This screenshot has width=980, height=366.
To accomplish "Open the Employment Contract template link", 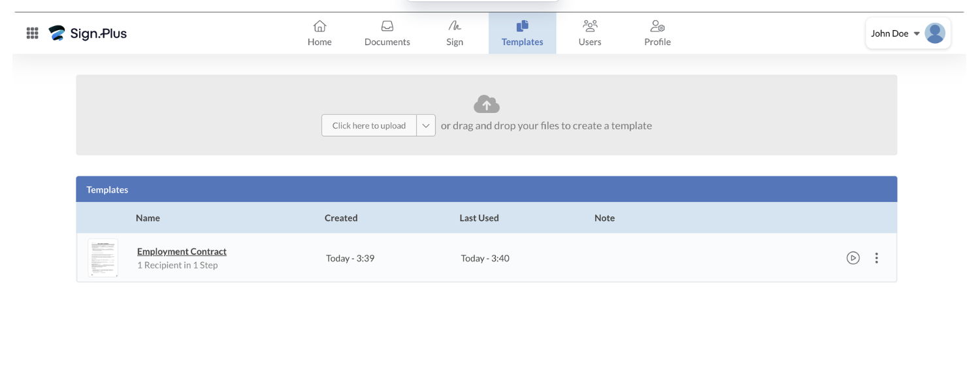I will [182, 252].
